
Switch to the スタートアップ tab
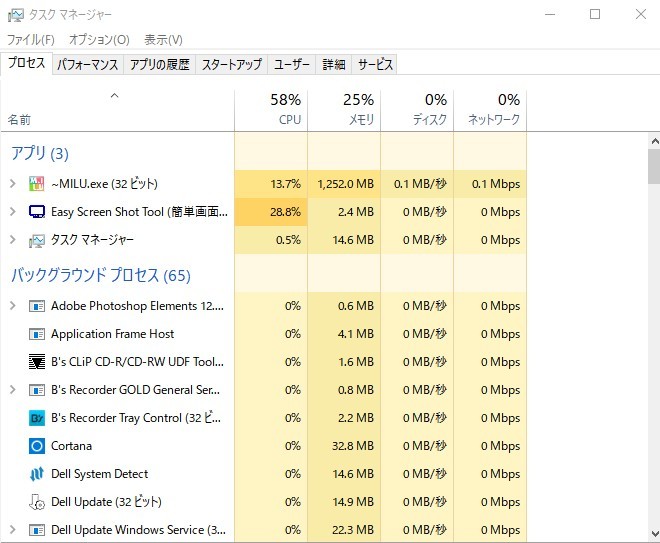tap(232, 64)
